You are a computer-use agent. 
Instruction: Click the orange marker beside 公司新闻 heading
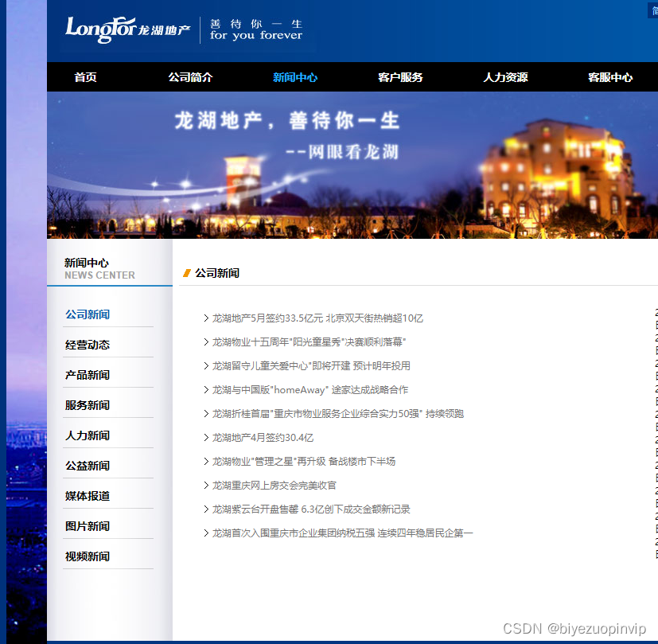[x=185, y=273]
